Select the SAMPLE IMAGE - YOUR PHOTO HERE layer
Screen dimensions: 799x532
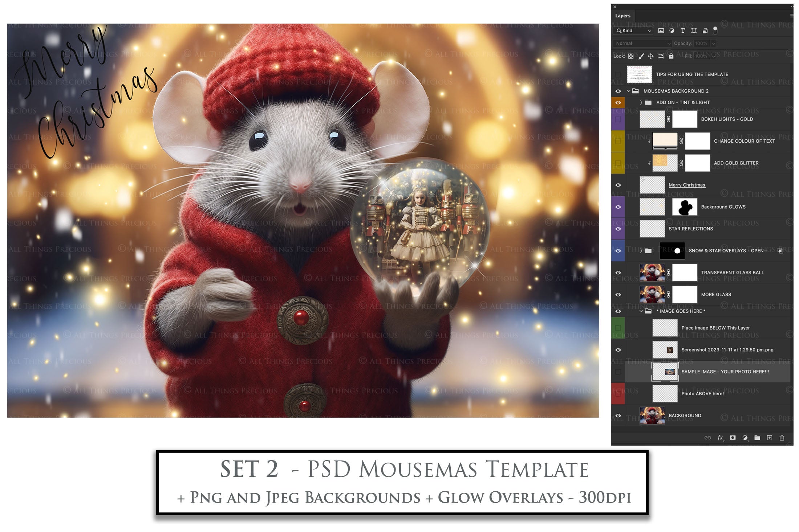coord(725,372)
